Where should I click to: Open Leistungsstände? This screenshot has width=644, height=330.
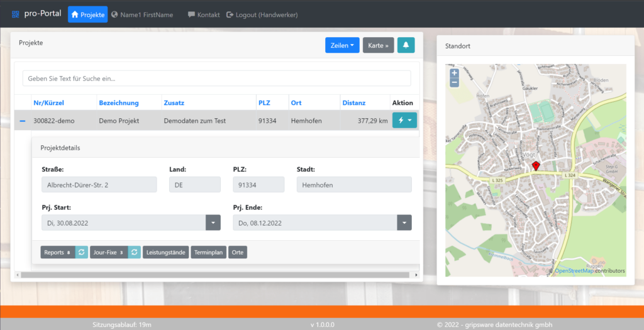165,252
